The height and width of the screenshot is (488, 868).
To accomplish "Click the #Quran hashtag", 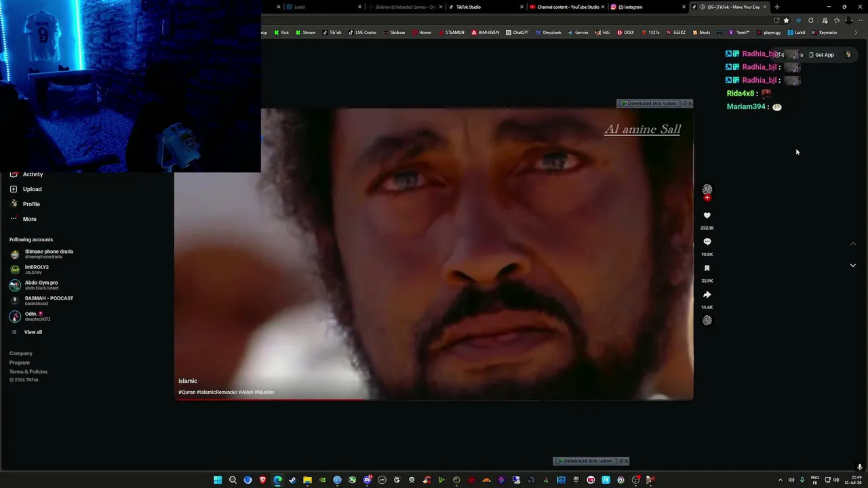I will click(x=186, y=392).
